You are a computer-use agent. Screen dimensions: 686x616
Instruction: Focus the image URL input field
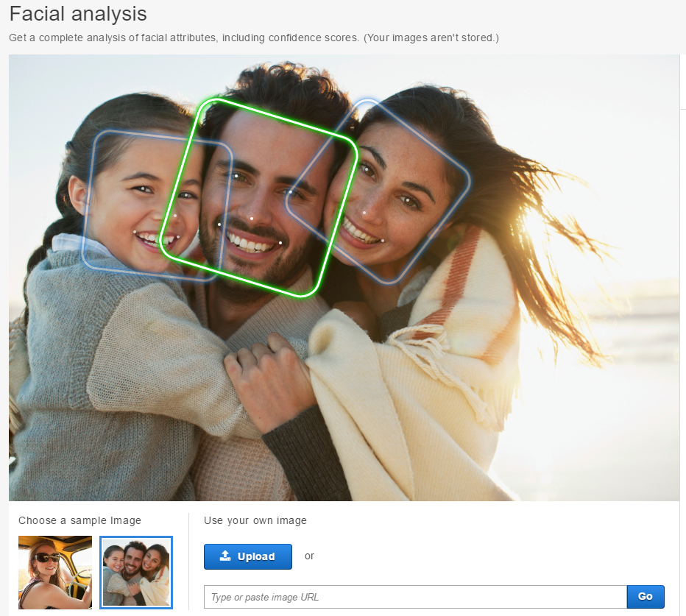[x=415, y=597]
